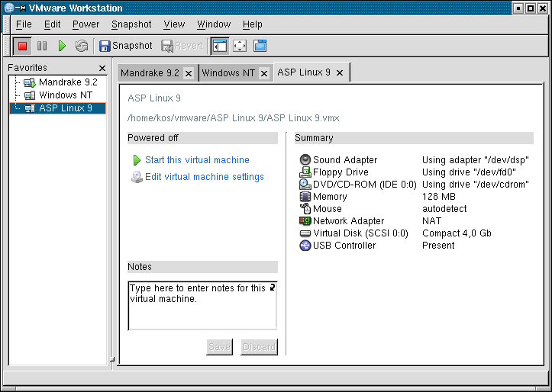This screenshot has width=552, height=392.
Task: Click Start this virtual machine link
Action: [197, 160]
